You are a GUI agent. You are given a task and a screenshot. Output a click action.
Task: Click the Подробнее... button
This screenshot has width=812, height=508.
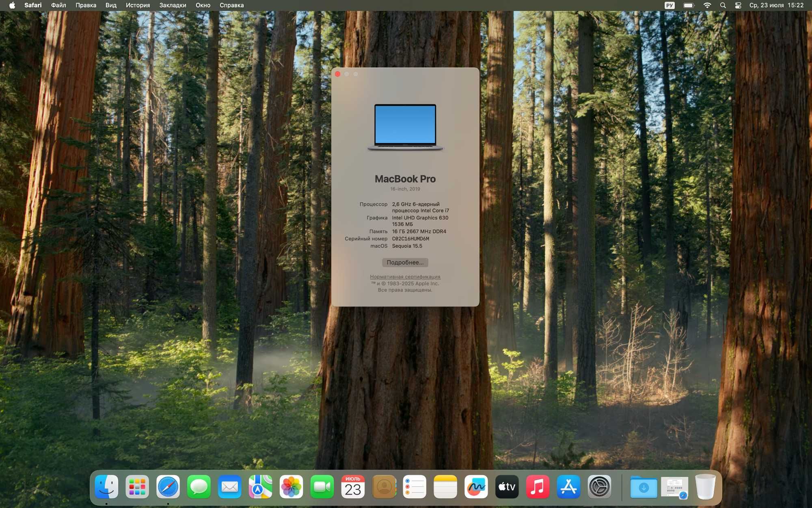coord(405,263)
